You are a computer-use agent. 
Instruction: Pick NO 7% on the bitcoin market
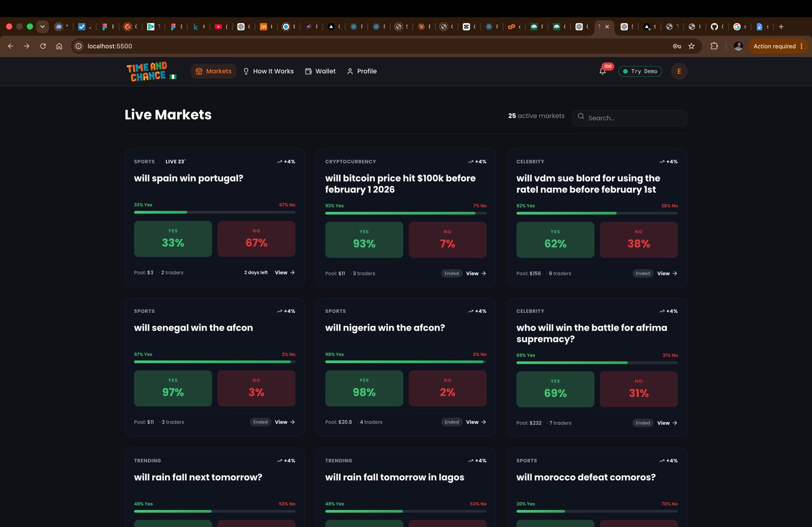click(x=448, y=240)
